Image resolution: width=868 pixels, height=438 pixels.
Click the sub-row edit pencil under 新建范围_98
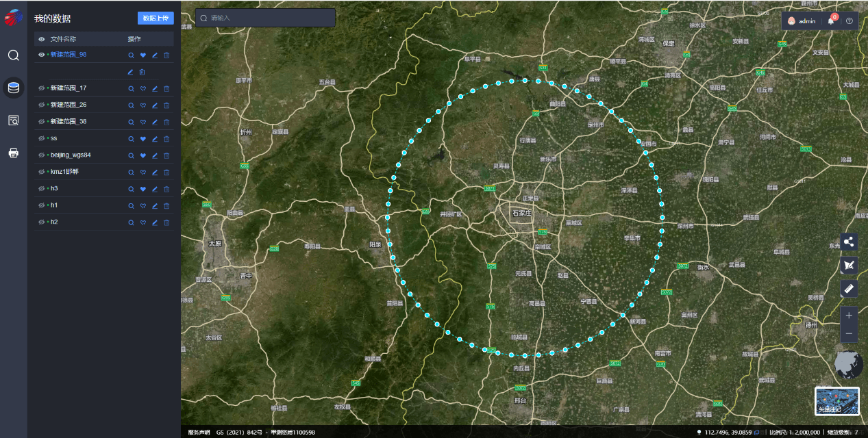tap(131, 72)
